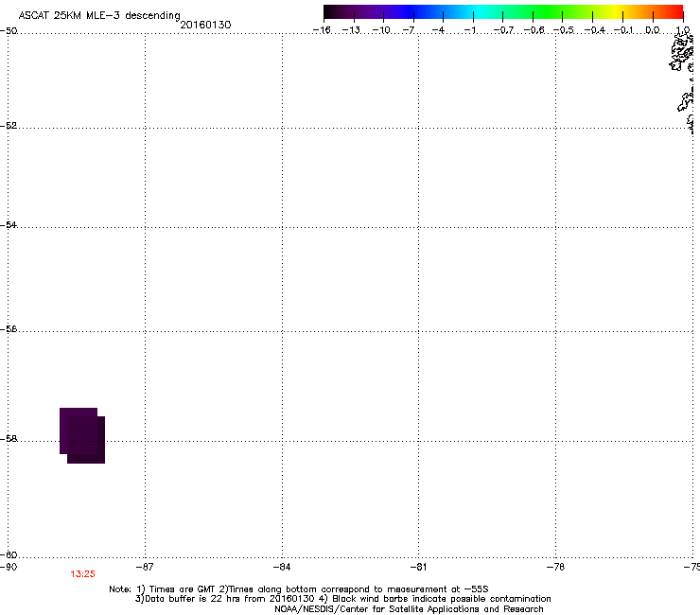This screenshot has height=615, width=700.
Task: Click the longitude label -84
Action: (x=282, y=567)
